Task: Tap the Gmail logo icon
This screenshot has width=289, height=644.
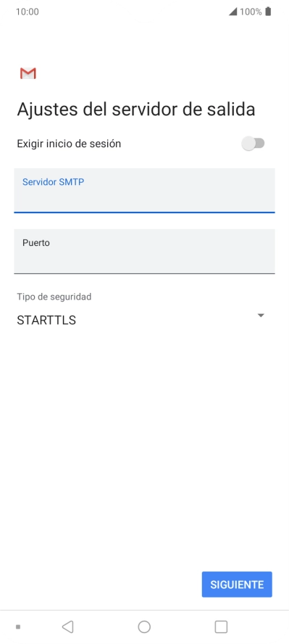Action: point(28,73)
